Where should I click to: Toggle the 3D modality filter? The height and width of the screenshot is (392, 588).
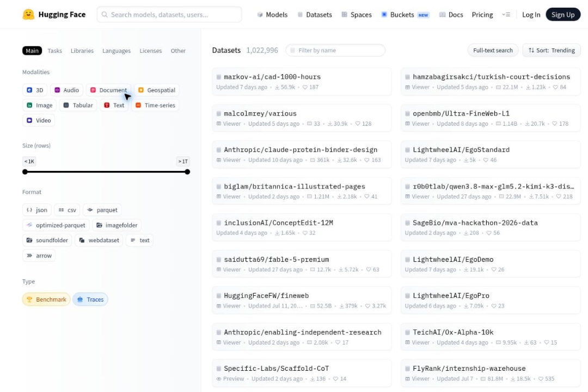pos(35,90)
